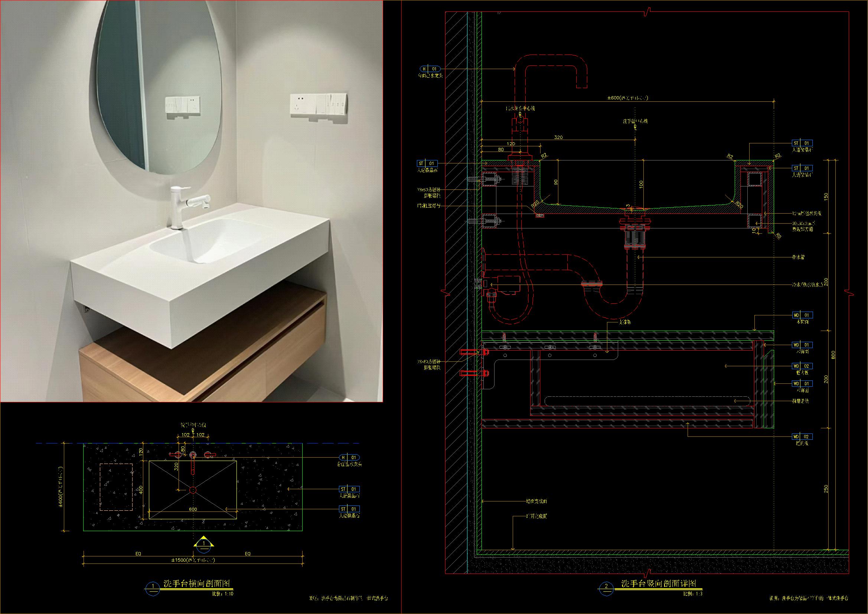Click the 400 basin depth dimension in plan
Image resolution: width=868 pixels, height=614 pixels.
(141, 490)
